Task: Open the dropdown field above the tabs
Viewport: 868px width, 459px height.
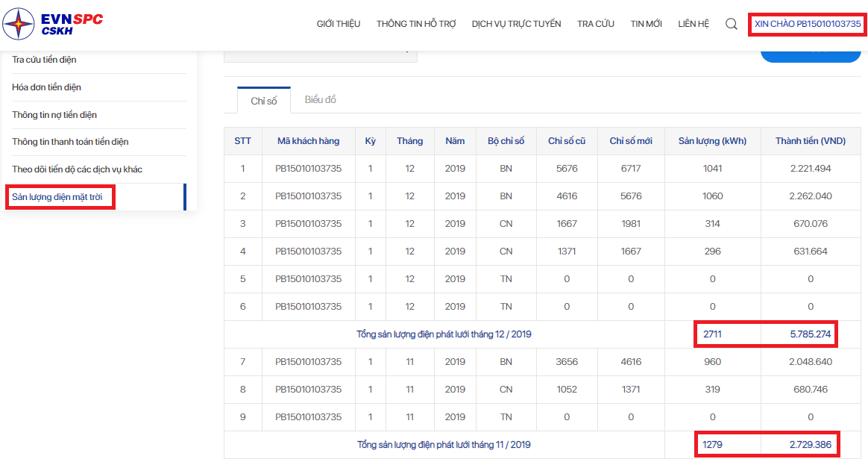Action: coord(320,54)
